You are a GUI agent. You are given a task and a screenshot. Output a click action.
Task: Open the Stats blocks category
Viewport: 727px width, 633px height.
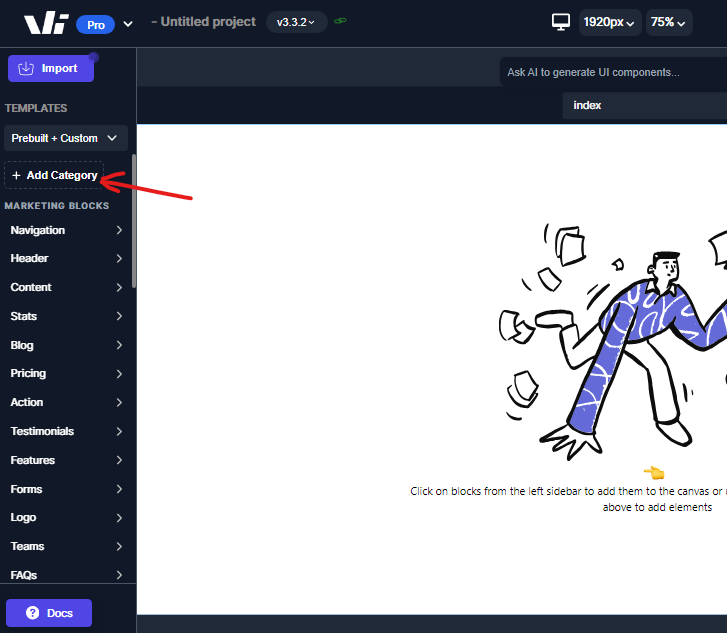click(x=67, y=316)
